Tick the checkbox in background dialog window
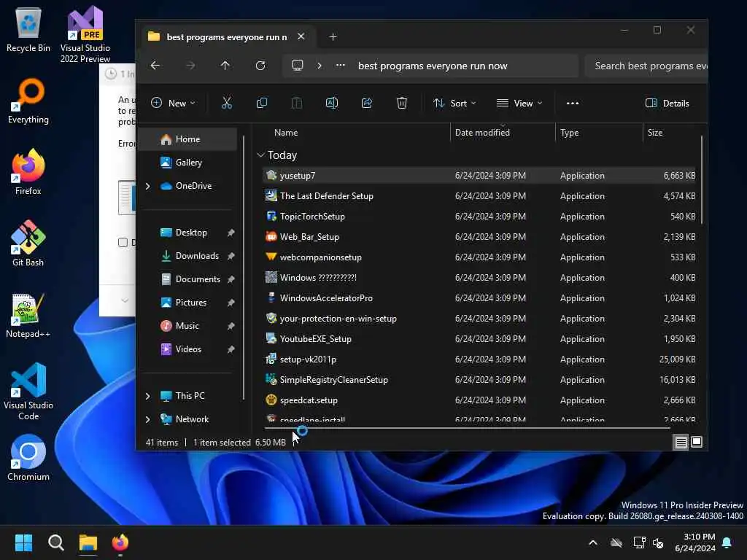 123,242
